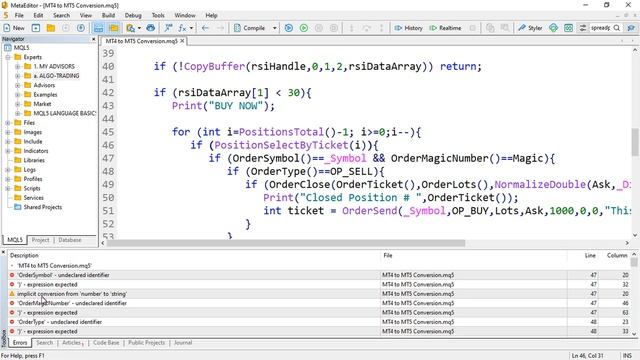Start profiling on Realtime data
Image resolution: width=640 pixels, height=360 pixels.
pos(445,28)
